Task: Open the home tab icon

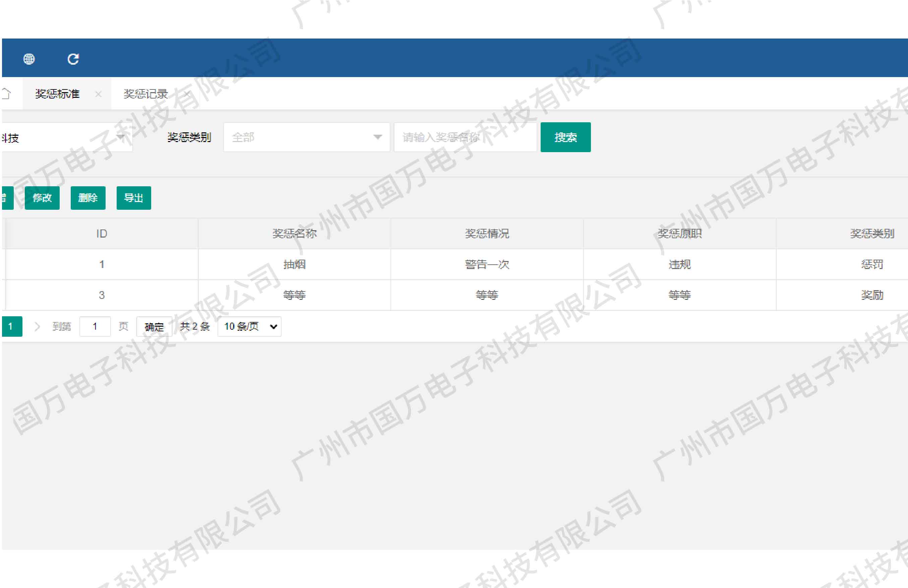Action: (x=6, y=93)
